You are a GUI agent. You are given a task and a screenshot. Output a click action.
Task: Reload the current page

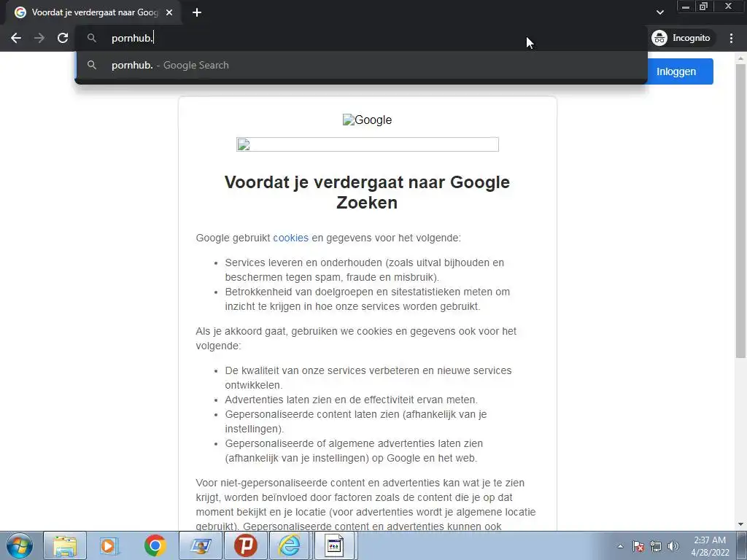pyautogui.click(x=63, y=38)
